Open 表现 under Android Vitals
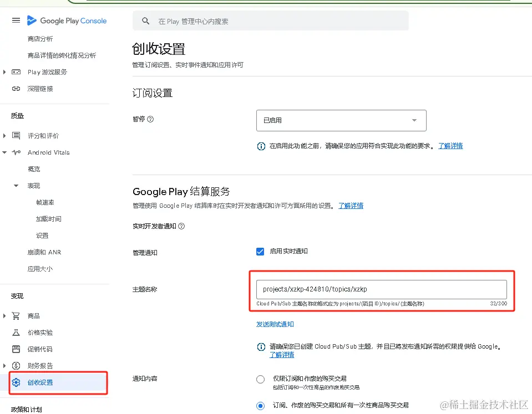Viewport: 532px width, 414px height. point(34,186)
